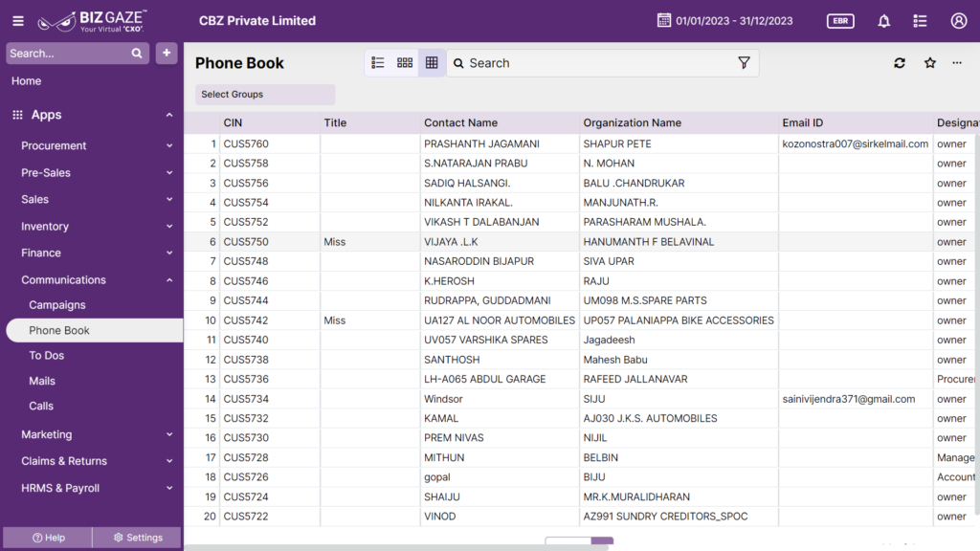Screen dimensions: 980x551
Task: Click sainivijendra371@gmail.com email
Action: pyautogui.click(x=848, y=399)
